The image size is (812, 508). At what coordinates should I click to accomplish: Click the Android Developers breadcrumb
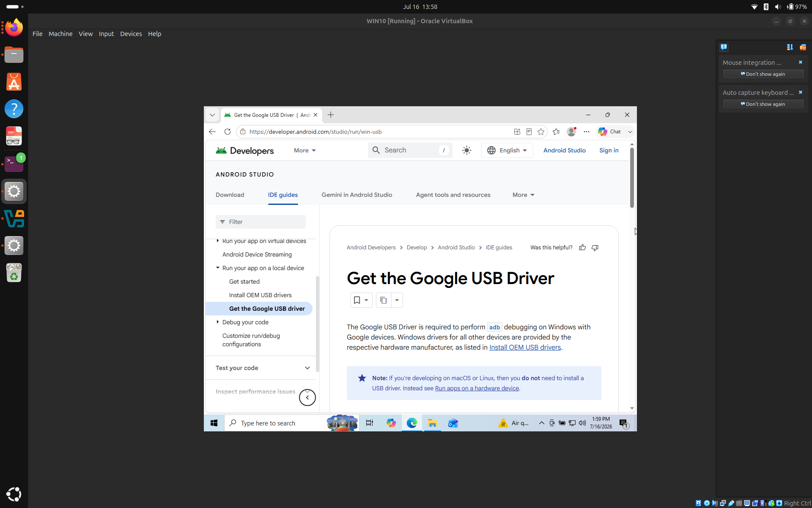click(371, 248)
